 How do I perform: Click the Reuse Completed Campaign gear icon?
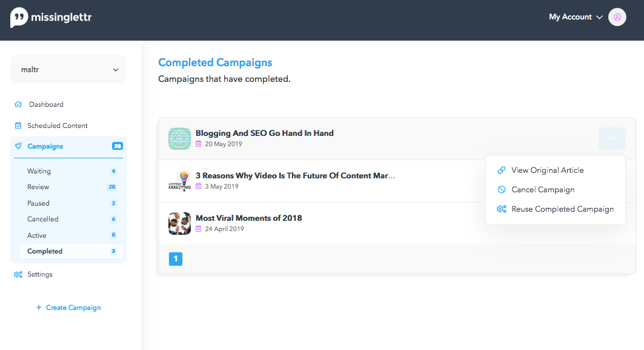[502, 209]
